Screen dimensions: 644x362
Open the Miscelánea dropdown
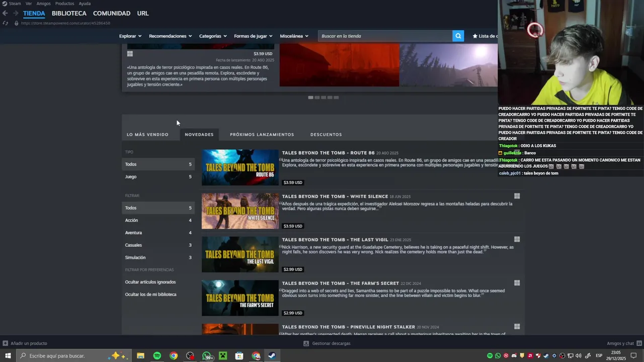pyautogui.click(x=294, y=36)
